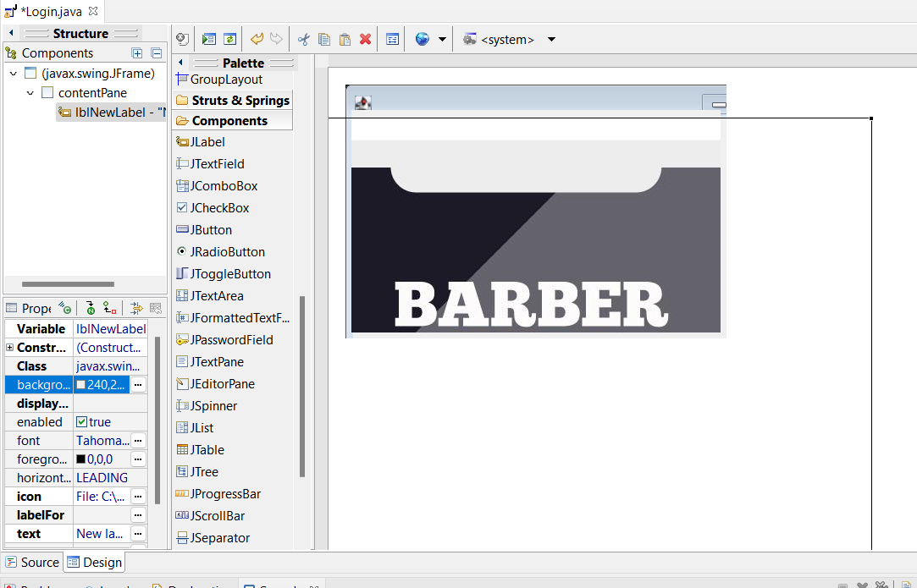Select JPasswordField palette item
917x588 pixels.
[224, 340]
